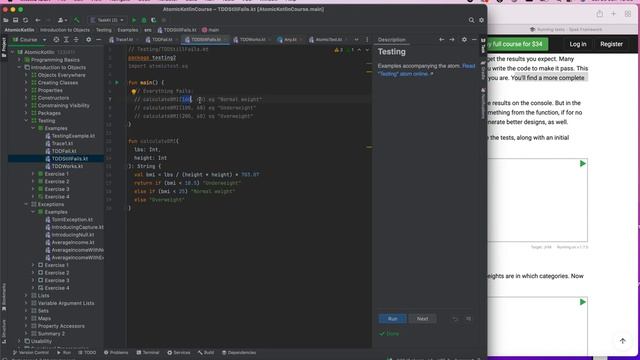
Task: Open the TODO tool window
Action: click(x=87, y=353)
